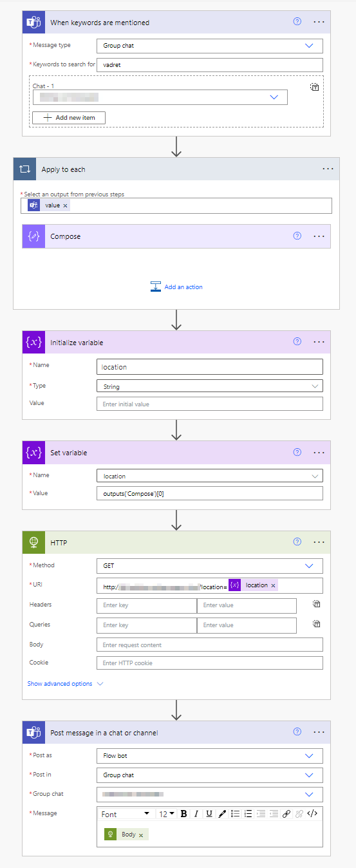Toggle code view in the message editor

[x=312, y=814]
